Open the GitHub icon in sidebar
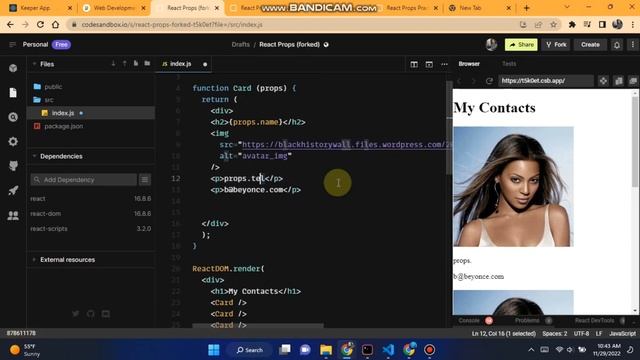The width and height of the screenshot is (640, 360). coord(13,166)
